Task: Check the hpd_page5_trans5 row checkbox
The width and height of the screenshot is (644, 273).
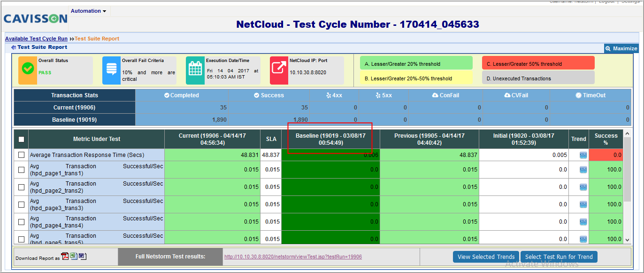Action: click(x=21, y=239)
